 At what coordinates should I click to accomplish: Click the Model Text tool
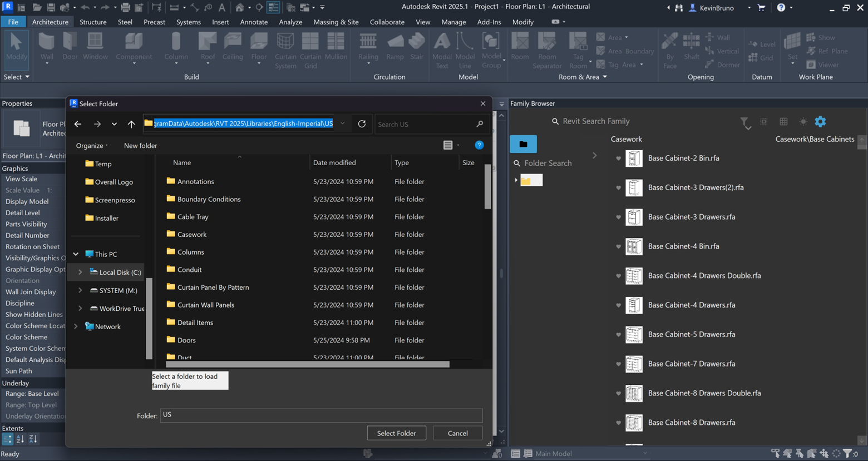pyautogui.click(x=442, y=50)
